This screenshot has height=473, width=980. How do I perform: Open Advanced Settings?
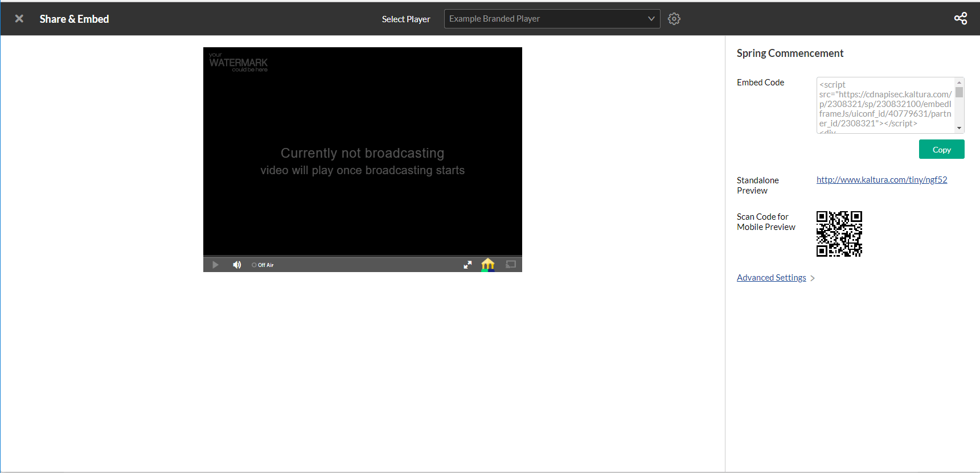[x=772, y=278]
